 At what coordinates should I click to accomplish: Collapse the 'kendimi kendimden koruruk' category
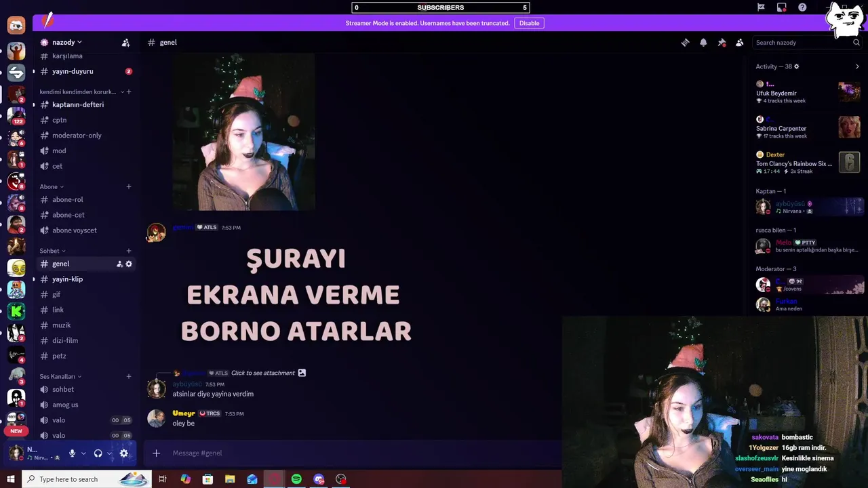coord(81,91)
